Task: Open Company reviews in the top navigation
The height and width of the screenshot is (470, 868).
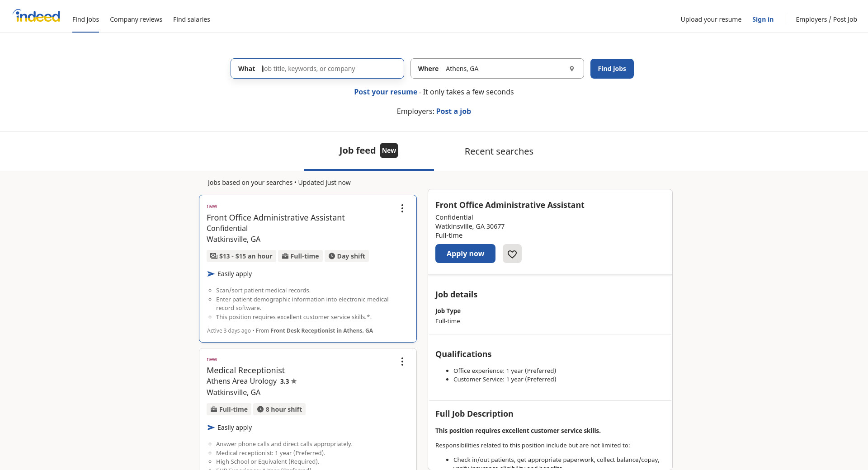Action: pyautogui.click(x=136, y=19)
